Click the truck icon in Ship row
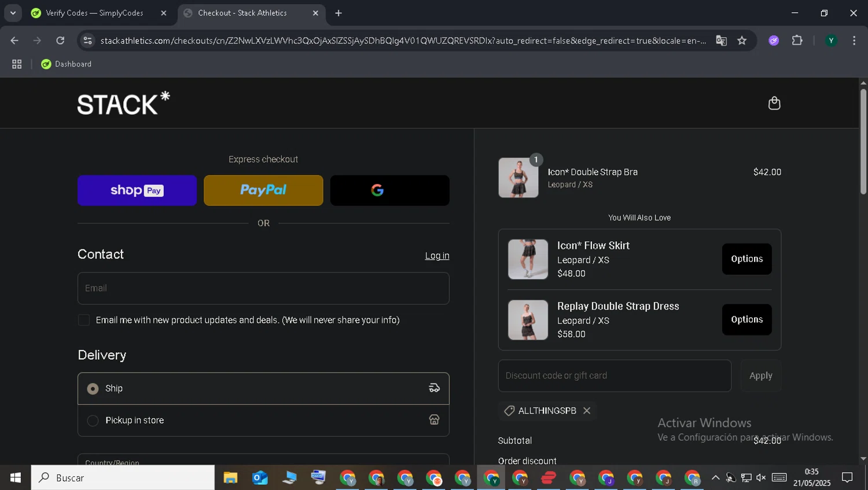Screen dimensions: 868x490 point(434,388)
